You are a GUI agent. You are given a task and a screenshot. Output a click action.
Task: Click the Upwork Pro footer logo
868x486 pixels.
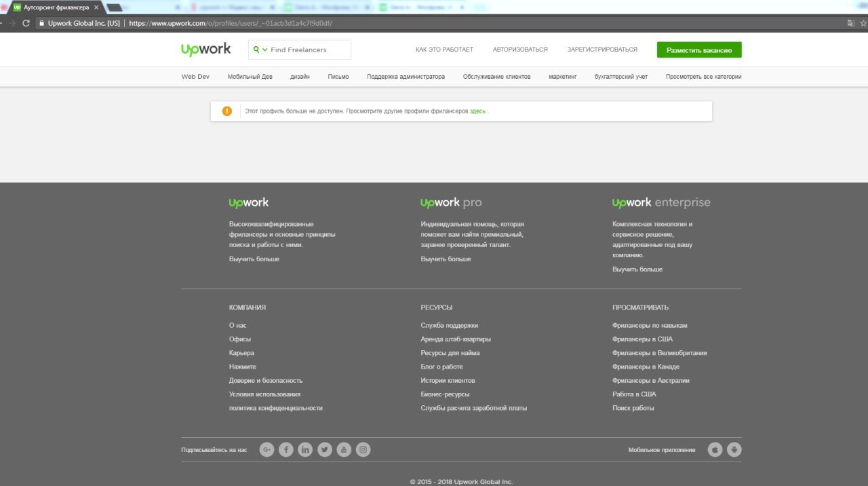tap(451, 202)
